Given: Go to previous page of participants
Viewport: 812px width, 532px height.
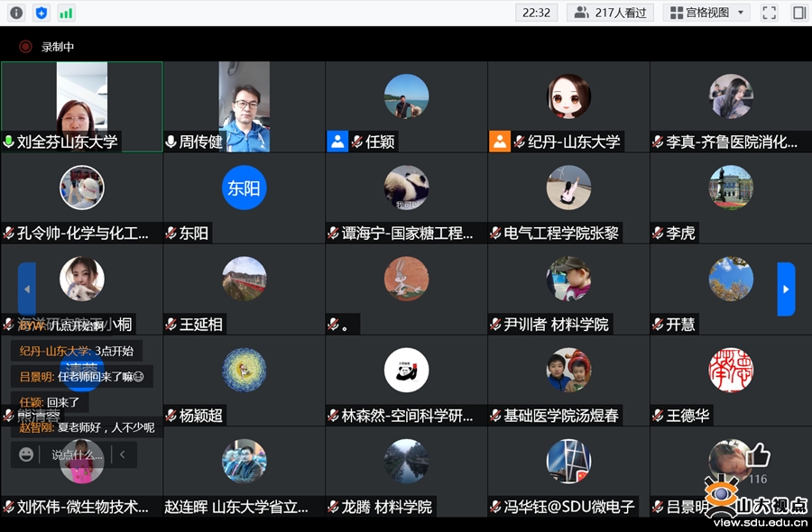Looking at the screenshot, I should click(x=27, y=289).
